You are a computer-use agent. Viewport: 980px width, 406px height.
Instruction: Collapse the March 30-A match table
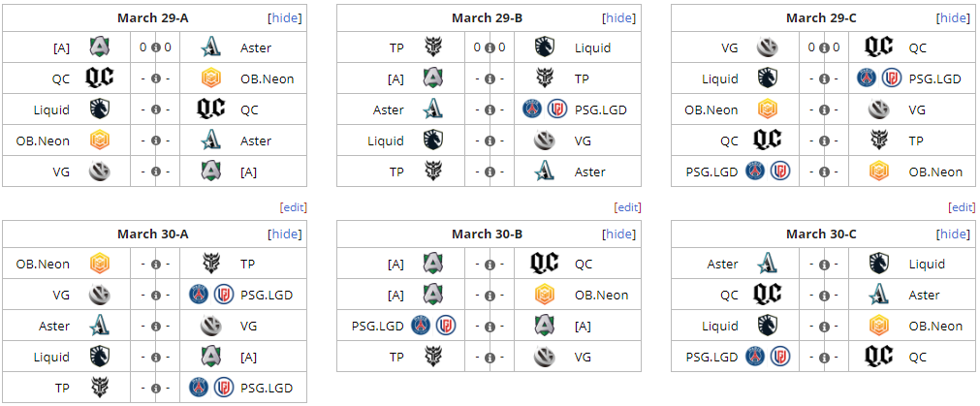285,234
